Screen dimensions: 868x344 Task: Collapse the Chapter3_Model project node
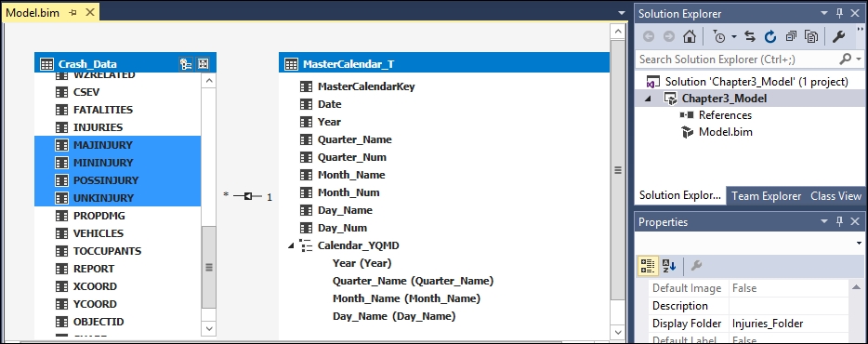[649, 99]
